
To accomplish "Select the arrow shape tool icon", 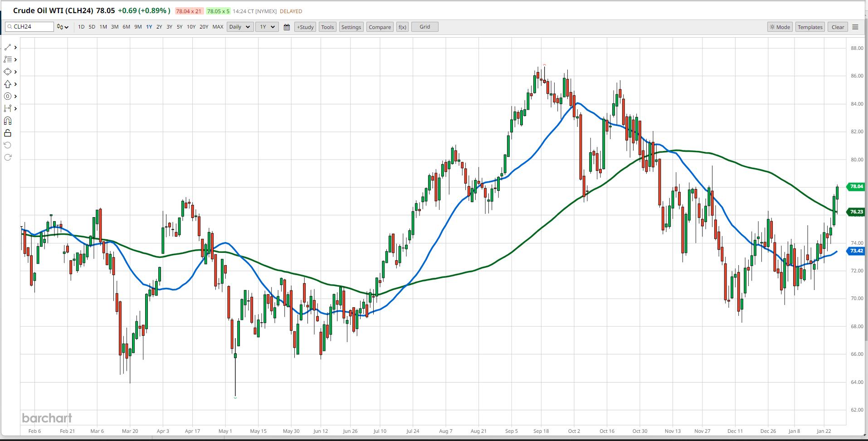I will [8, 84].
